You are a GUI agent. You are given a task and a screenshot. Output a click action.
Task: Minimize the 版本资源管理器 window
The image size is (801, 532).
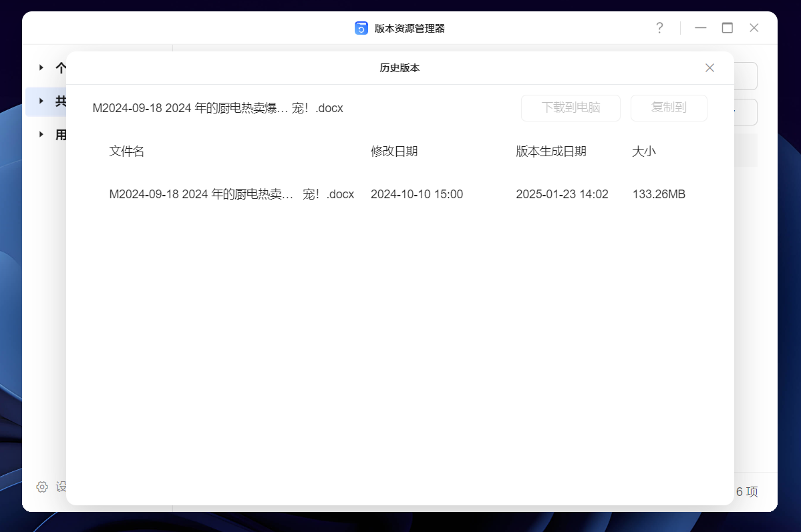700,28
